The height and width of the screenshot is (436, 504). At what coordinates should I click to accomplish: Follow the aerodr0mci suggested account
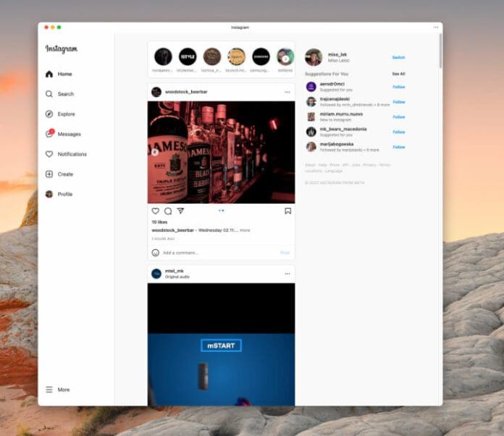pos(398,87)
